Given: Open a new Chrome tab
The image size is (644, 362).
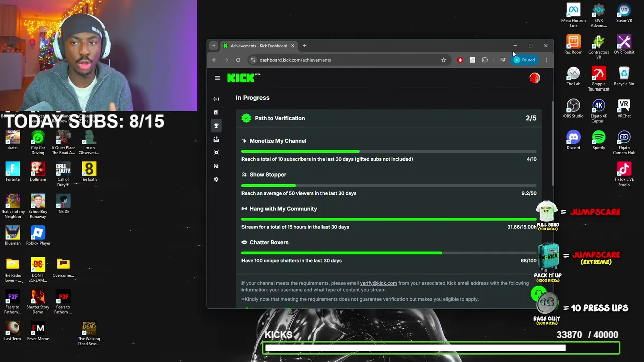Looking at the screenshot, I should point(305,46).
